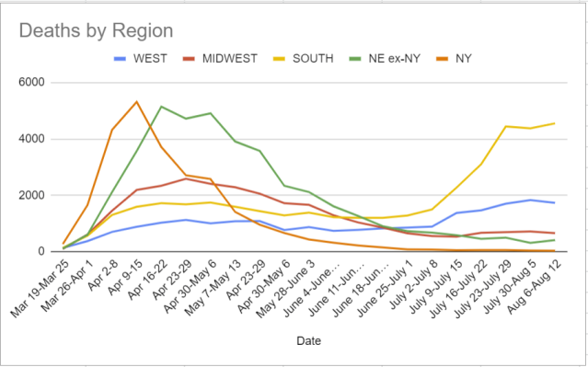This screenshot has width=588, height=367.
Task: Click the orange NY line peak
Action: coord(137,101)
